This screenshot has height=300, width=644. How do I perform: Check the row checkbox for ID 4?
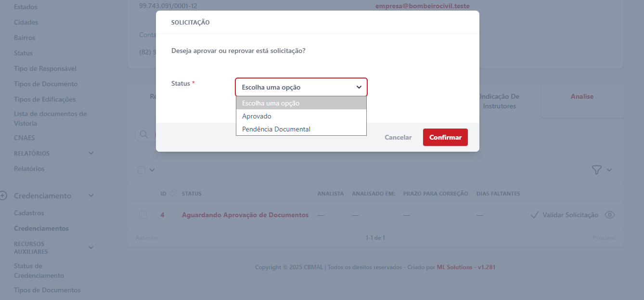tap(143, 215)
